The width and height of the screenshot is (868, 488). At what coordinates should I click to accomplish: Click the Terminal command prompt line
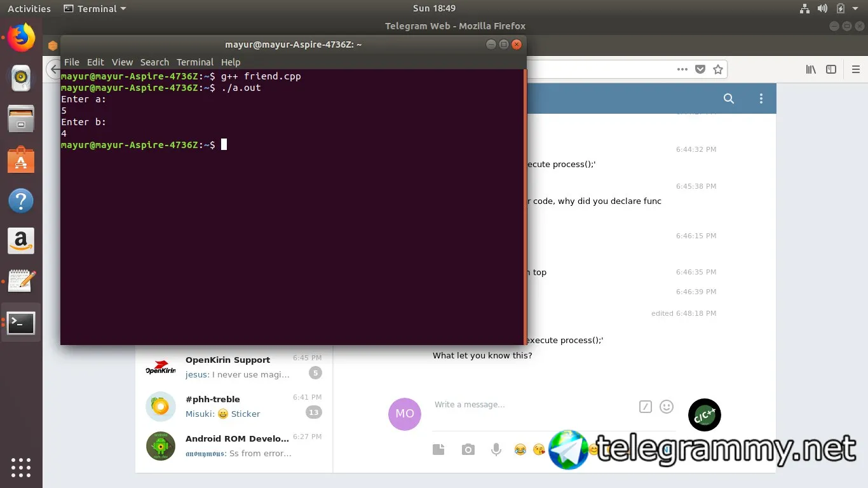pos(144,145)
